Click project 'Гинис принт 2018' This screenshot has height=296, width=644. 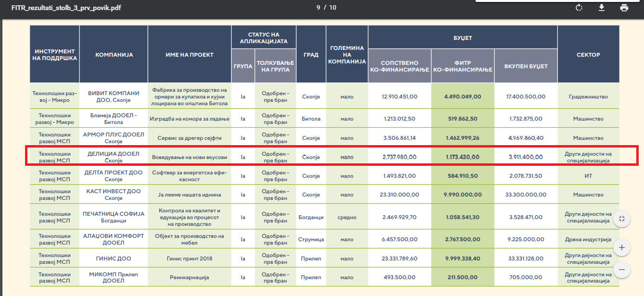tap(190, 259)
